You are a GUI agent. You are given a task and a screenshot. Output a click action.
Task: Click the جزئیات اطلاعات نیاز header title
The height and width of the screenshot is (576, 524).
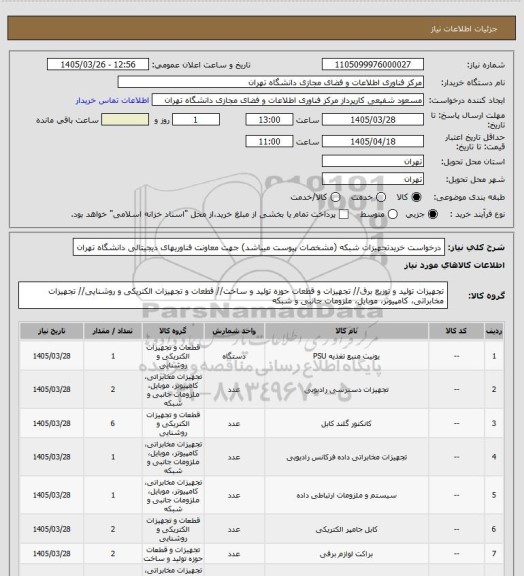pos(464,29)
